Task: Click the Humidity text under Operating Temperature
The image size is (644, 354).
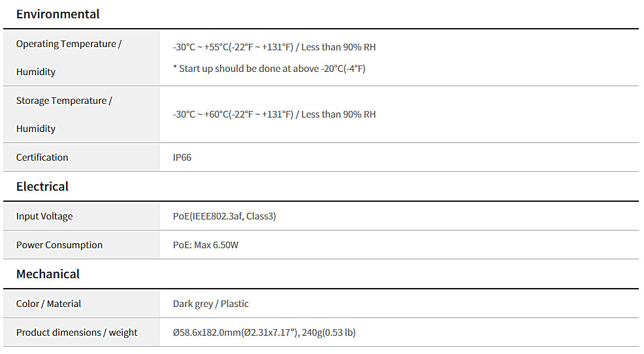Action: [x=36, y=72]
